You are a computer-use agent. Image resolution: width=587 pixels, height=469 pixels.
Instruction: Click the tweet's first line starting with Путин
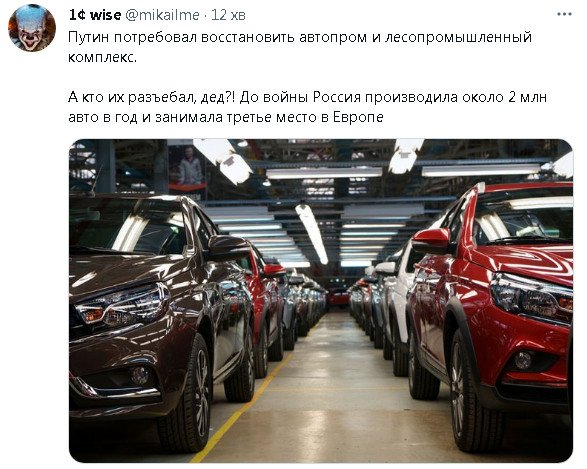click(x=300, y=37)
